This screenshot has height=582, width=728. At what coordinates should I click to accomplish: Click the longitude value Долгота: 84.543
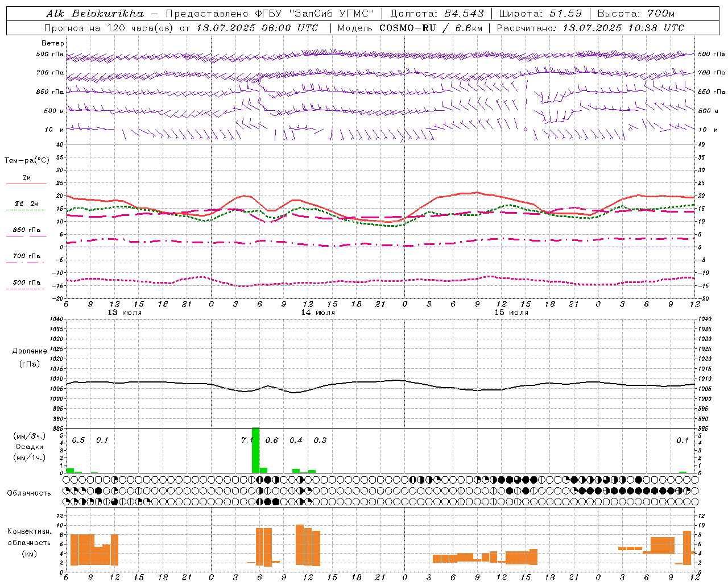437,14
